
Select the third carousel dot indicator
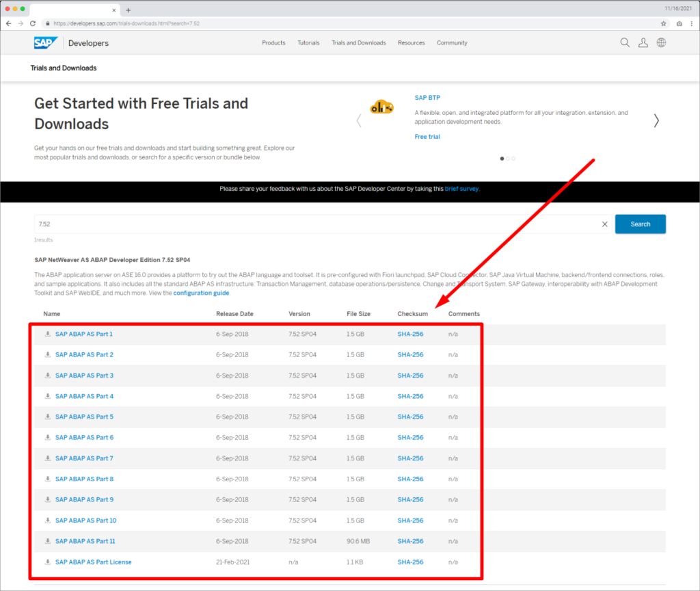513,159
